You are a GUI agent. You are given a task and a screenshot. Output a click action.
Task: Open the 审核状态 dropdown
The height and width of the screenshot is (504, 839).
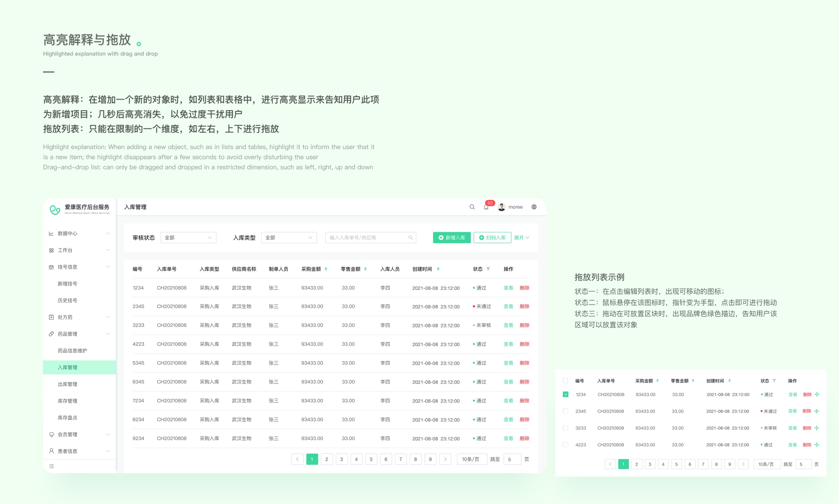pos(188,238)
